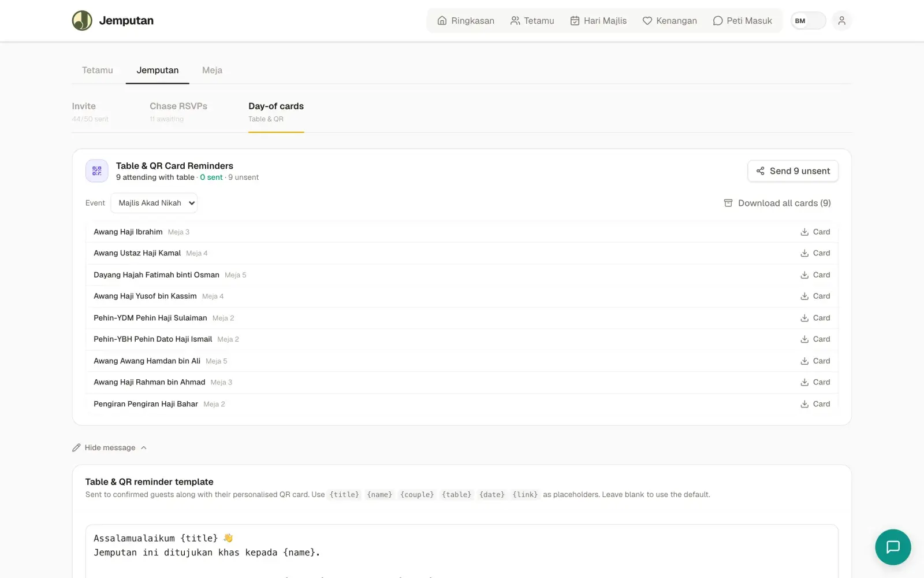Download card for Awang Haji Rahman bin Ahmad

click(x=815, y=382)
